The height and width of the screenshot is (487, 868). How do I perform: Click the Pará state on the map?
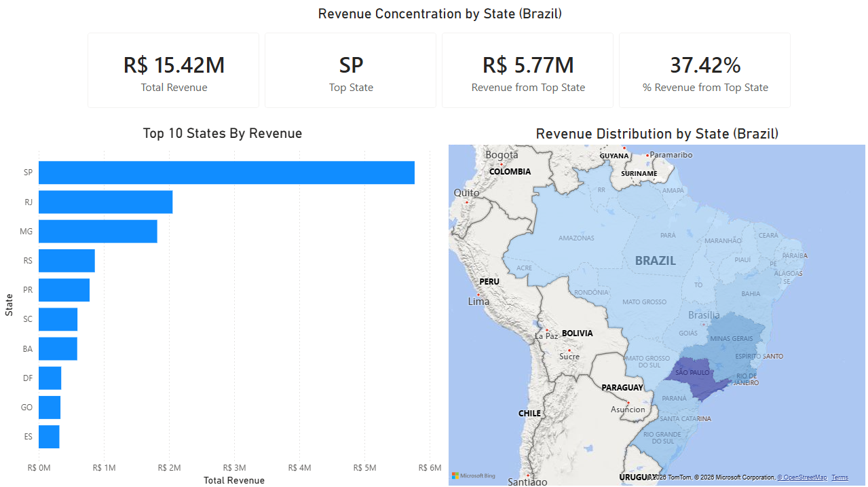(668, 234)
